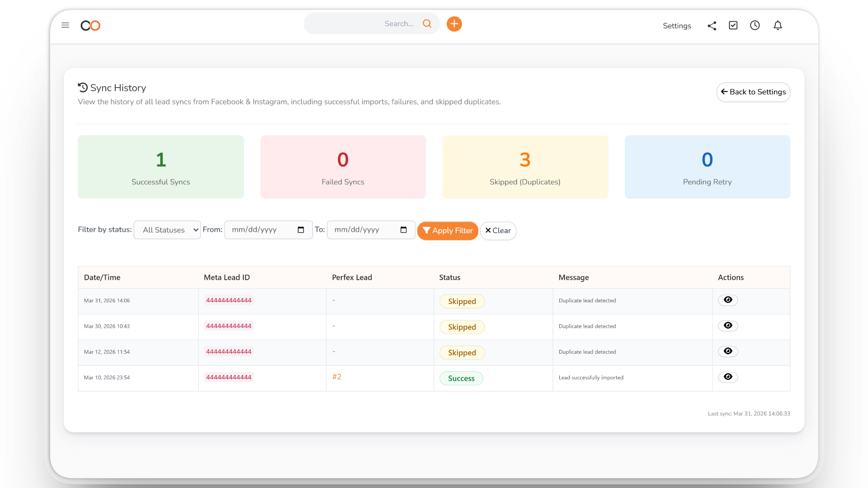Apply the status filter
This screenshot has width=868, height=488.
447,230
